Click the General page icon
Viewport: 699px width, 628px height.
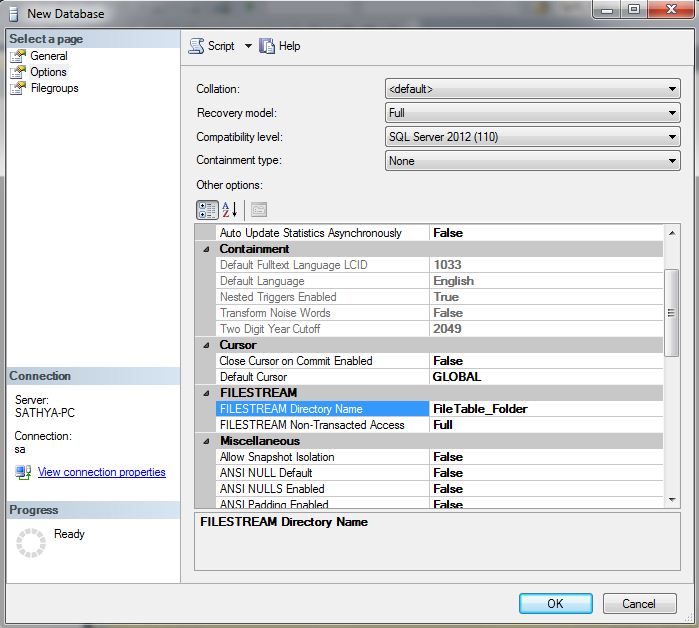tap(18, 56)
